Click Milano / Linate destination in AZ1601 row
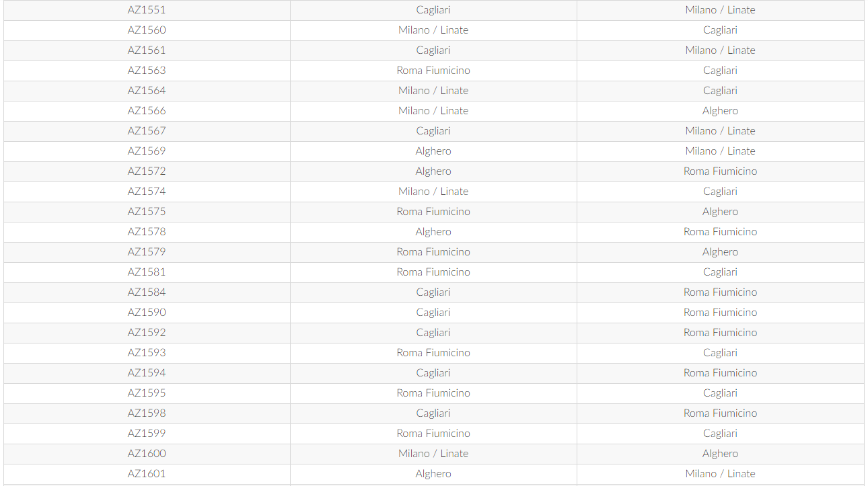Viewport: 868px width, 486px height. [x=720, y=474]
